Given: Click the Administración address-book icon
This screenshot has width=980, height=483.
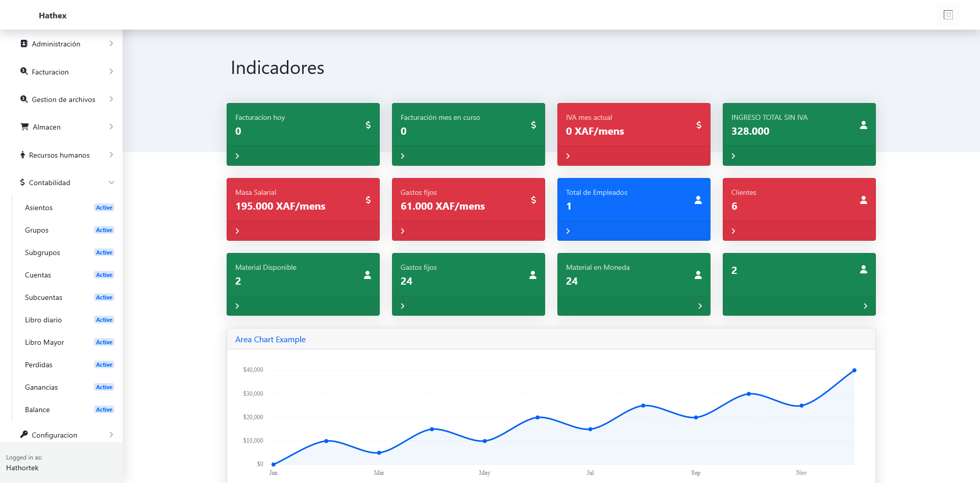Looking at the screenshot, I should 24,44.
